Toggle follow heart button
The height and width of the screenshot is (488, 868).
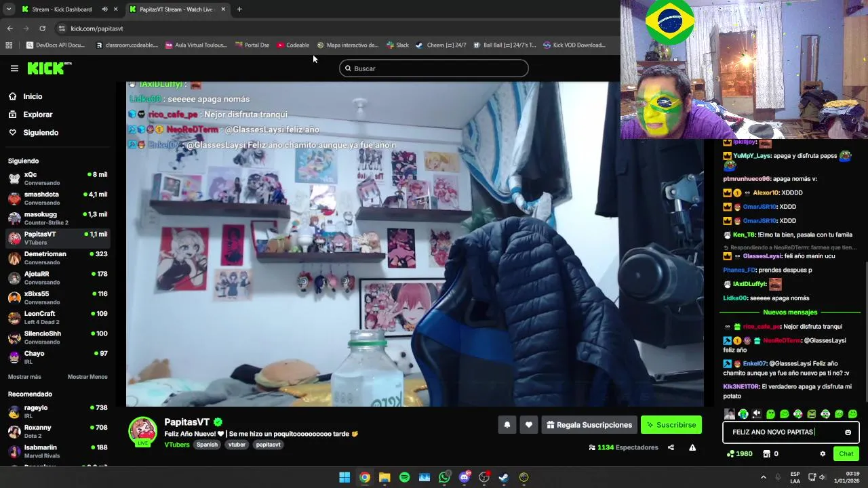[x=528, y=425]
